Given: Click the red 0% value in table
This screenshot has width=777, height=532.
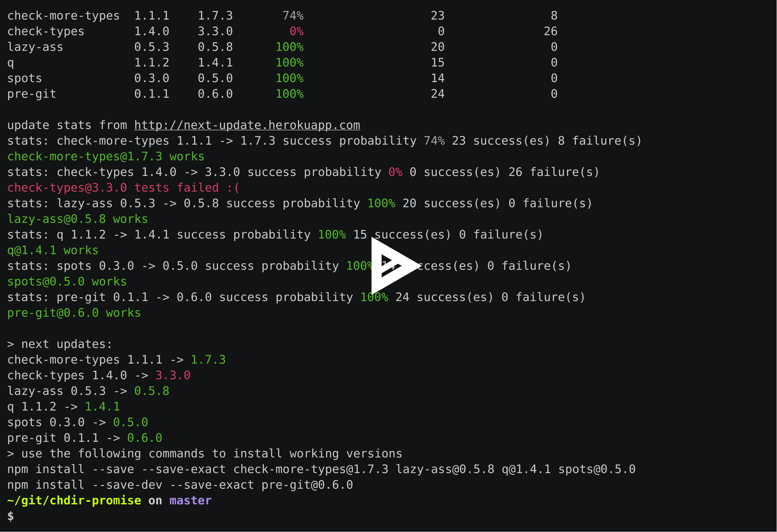Looking at the screenshot, I should tap(296, 31).
